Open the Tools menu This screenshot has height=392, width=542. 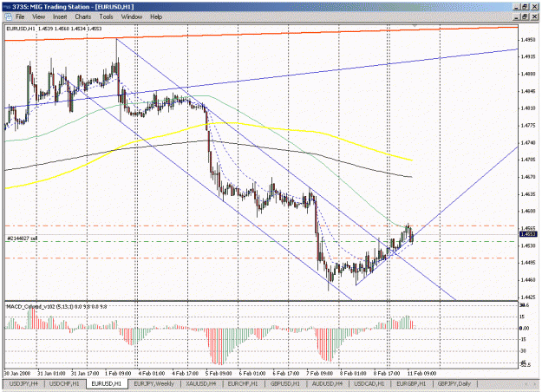[106, 16]
